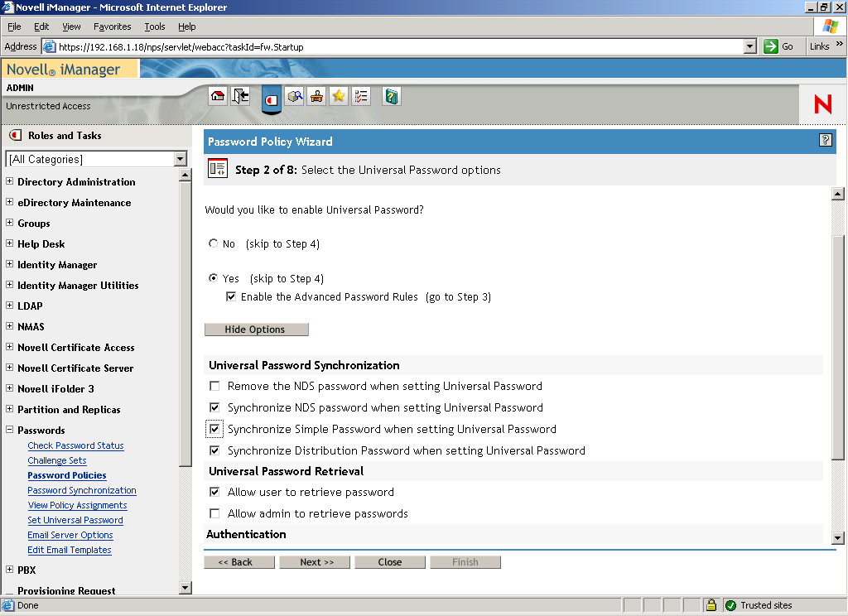
Task: Expand the Identity Manager category
Action: (x=8, y=264)
